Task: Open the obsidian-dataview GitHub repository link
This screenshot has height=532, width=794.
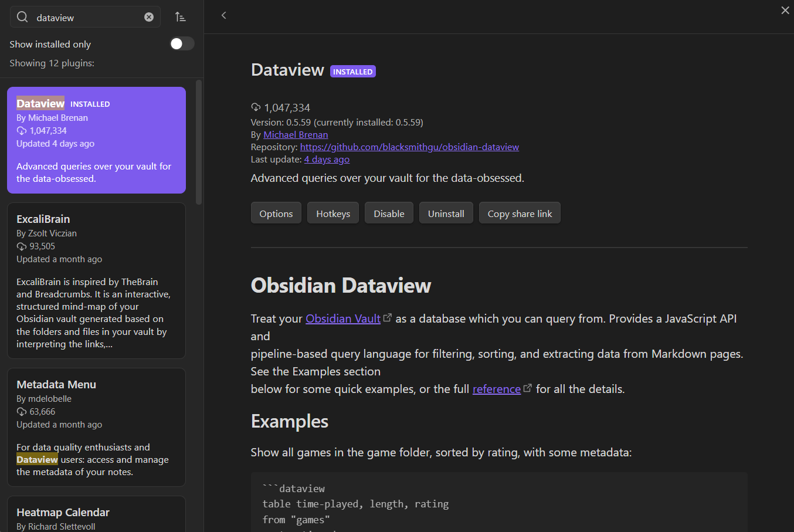Action: [x=409, y=147]
